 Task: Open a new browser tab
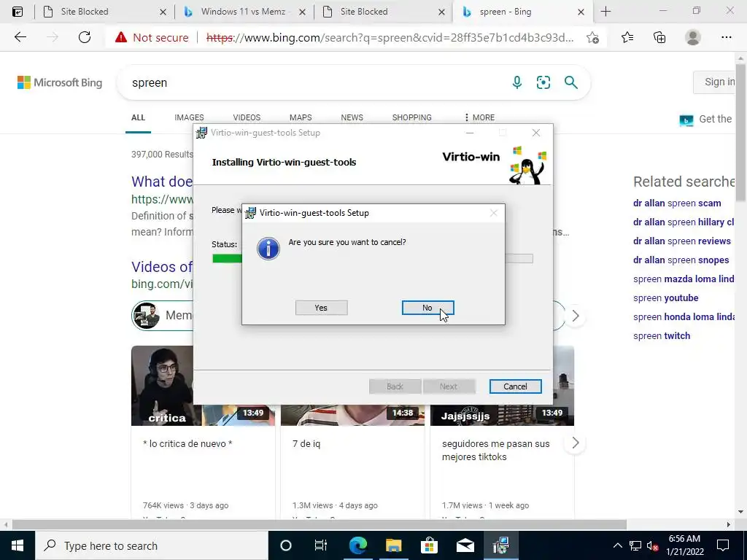pos(605,12)
